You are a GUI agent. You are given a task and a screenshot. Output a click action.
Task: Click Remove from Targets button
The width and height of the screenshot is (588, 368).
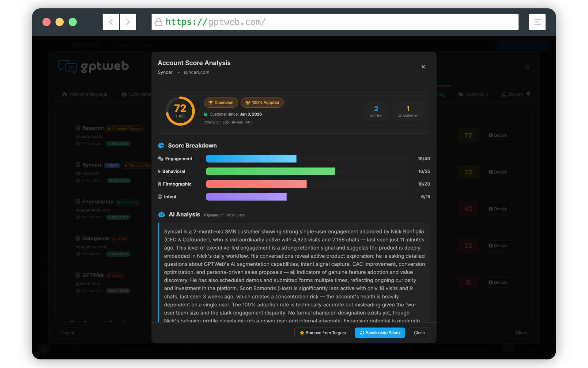(x=322, y=333)
